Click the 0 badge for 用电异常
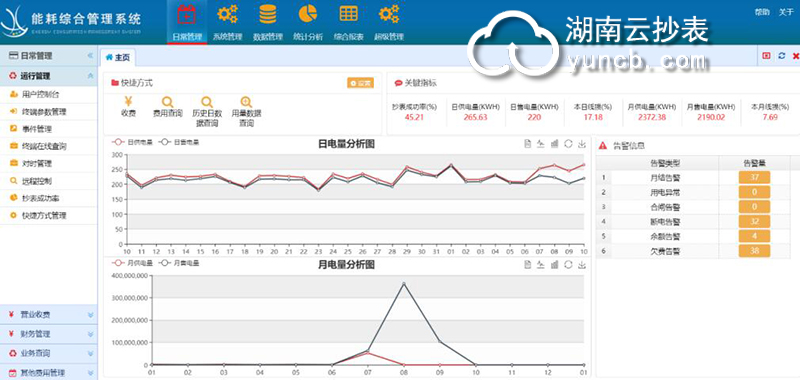This screenshot has height=380, width=800. click(754, 192)
